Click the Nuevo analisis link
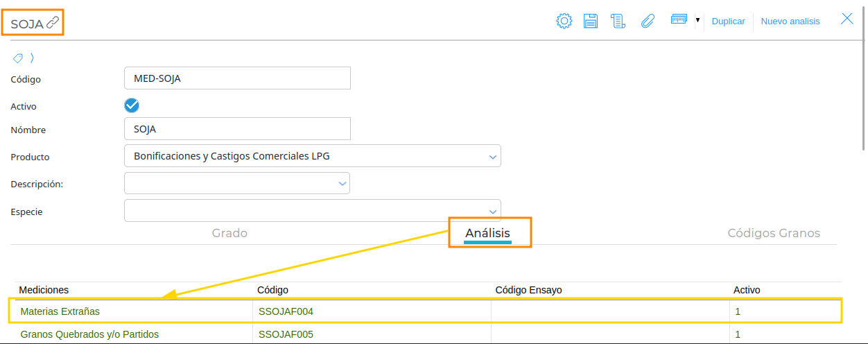868x344 pixels. [790, 21]
